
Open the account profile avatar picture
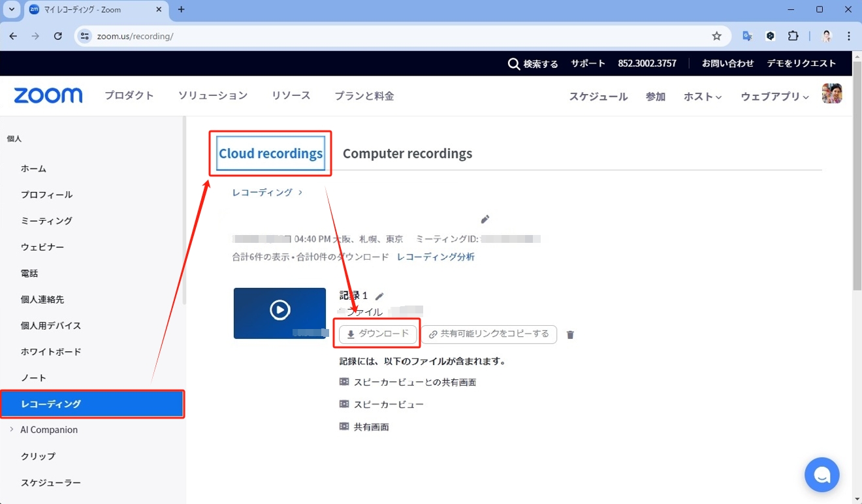coord(831,92)
